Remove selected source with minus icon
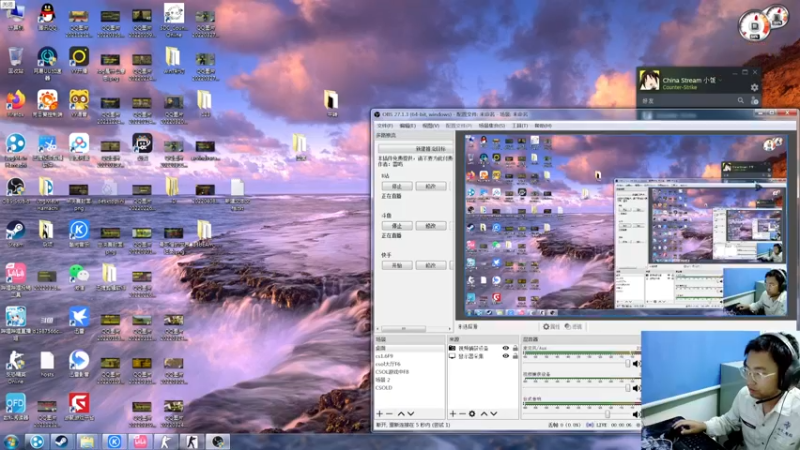Image resolution: width=800 pixels, height=450 pixels. coord(462,414)
